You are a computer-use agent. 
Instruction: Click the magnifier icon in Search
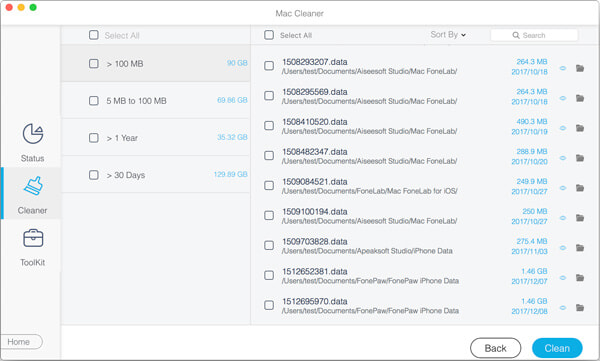[x=516, y=35]
